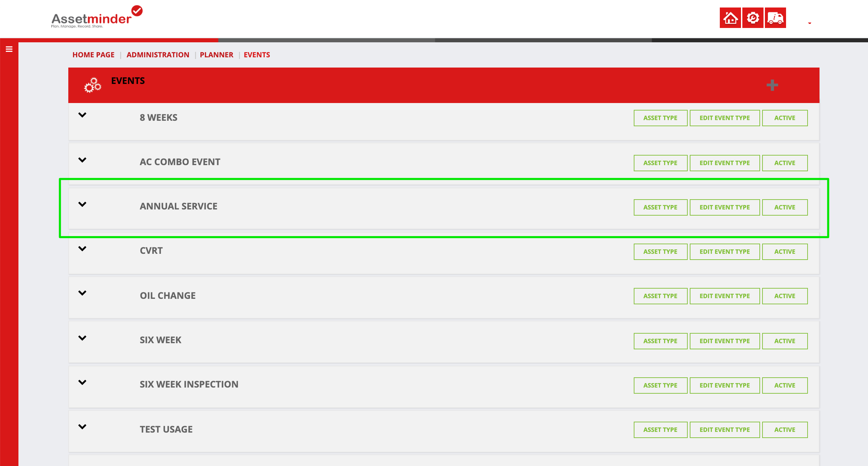Toggle ACTIVE status for SIX WEEK

785,341
